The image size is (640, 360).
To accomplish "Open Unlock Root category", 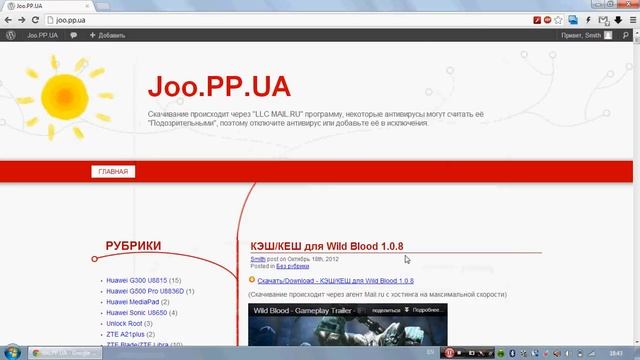I will [x=124, y=323].
